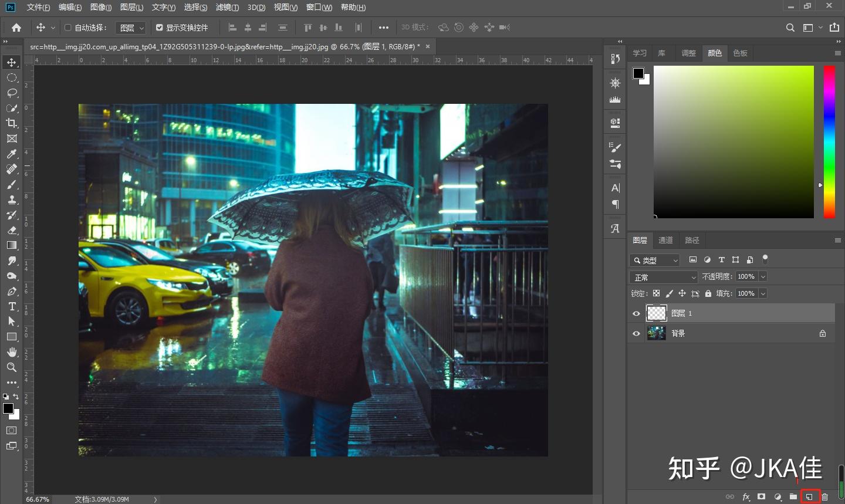Select the Horizontal Type tool
This screenshot has height=504, width=845.
(x=12, y=306)
